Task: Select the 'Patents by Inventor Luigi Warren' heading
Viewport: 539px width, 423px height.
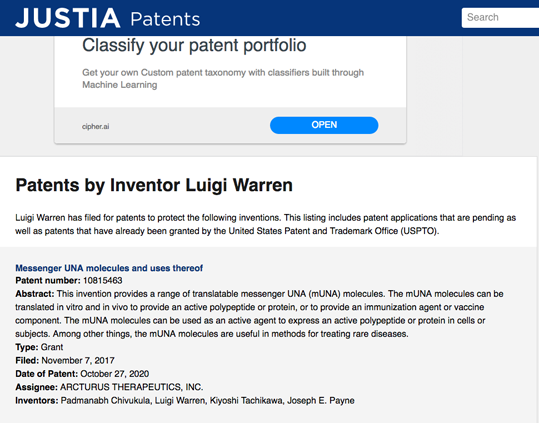Action: [154, 185]
